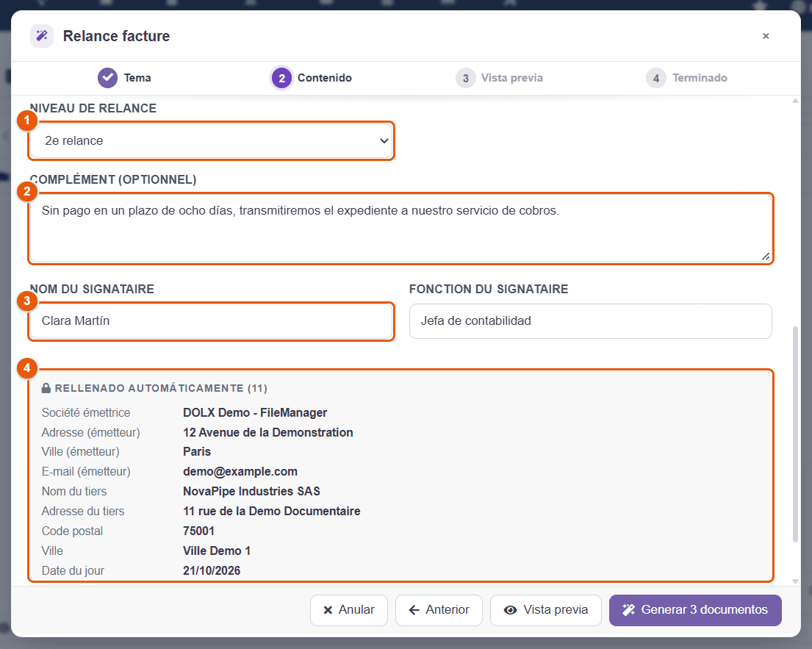Click the Niveau de relance label

coord(93,108)
